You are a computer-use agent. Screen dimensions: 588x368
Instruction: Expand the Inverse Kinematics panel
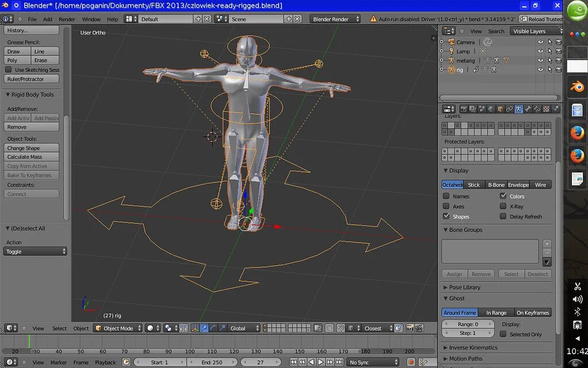(x=473, y=347)
